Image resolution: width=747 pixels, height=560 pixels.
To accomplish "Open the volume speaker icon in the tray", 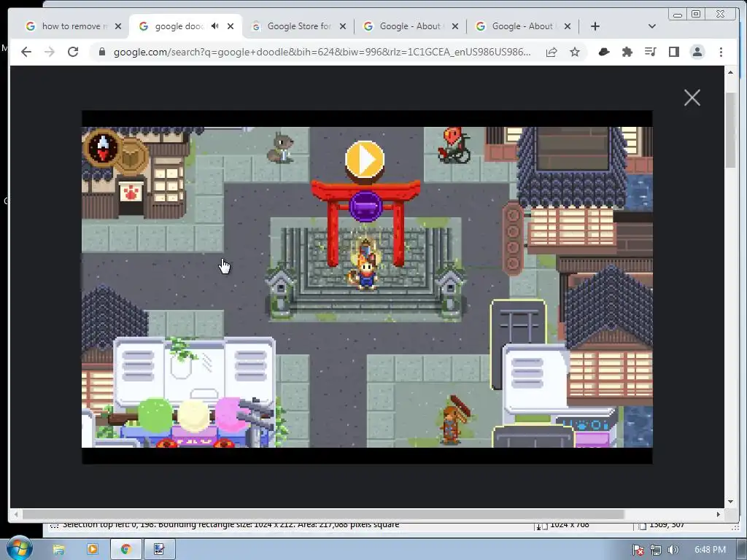I will [673, 550].
